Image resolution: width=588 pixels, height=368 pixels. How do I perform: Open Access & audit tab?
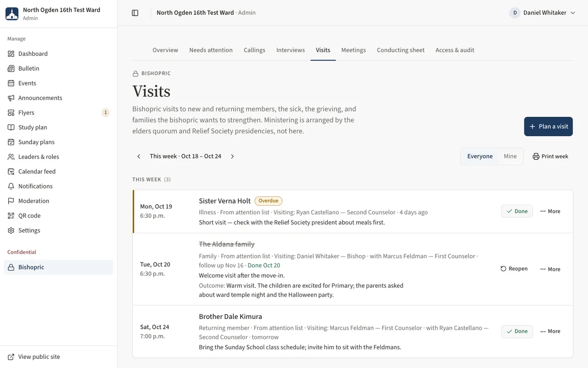pos(455,50)
